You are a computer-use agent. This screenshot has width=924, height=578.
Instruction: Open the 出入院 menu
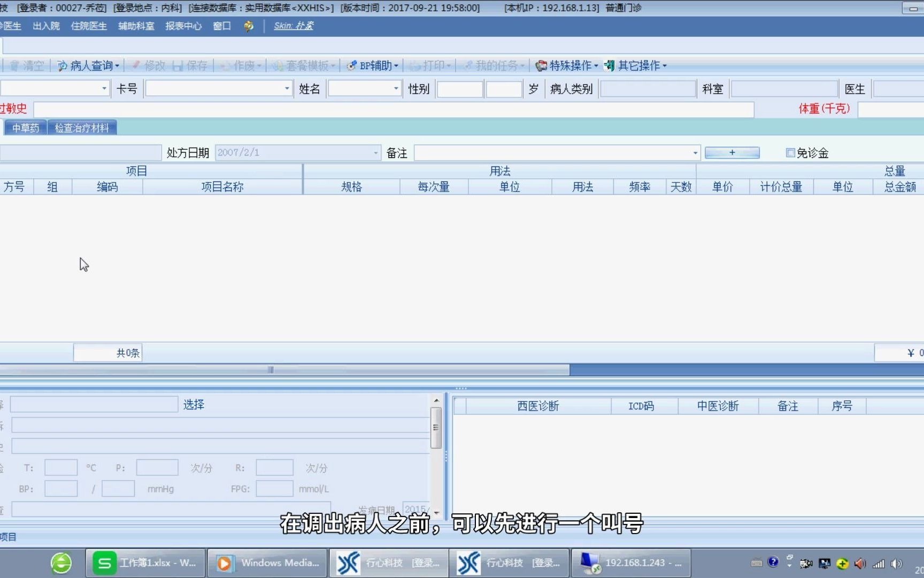pyautogui.click(x=46, y=26)
